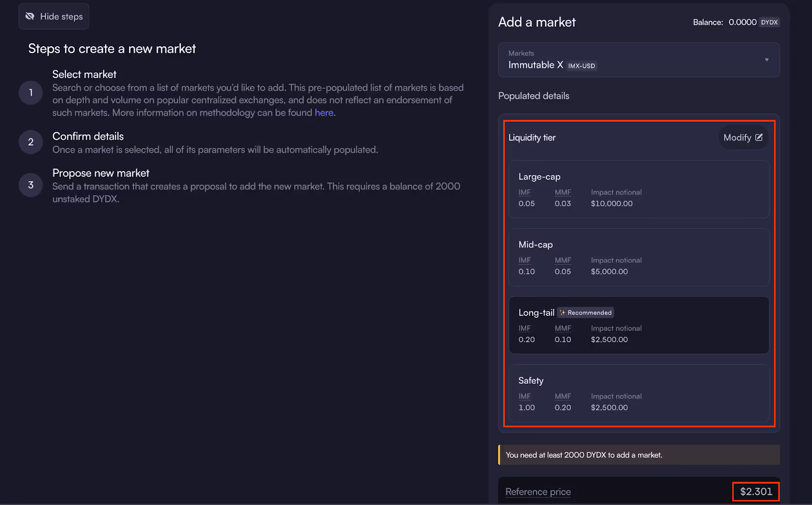
Task: Select the Large-cap liquidity tier
Action: click(638, 190)
